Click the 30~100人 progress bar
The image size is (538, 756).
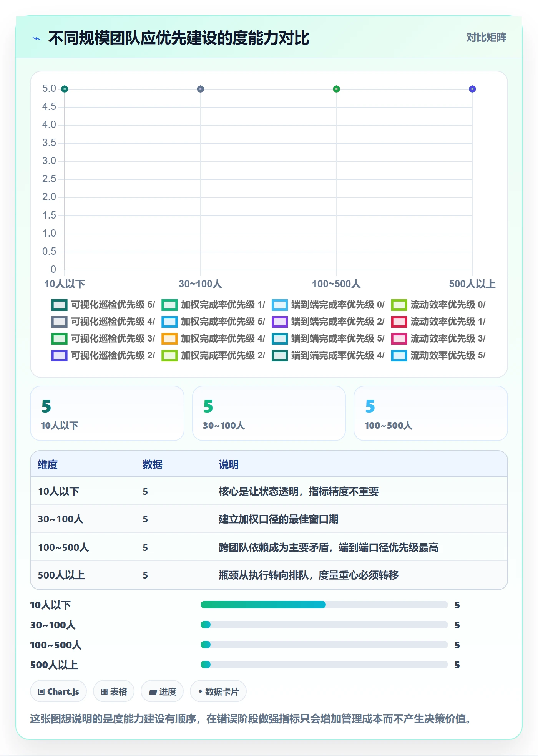point(324,625)
